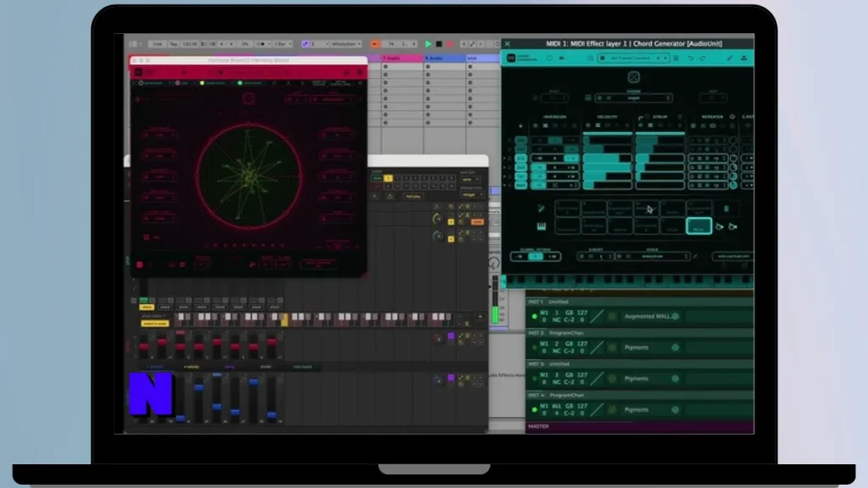Randomize chords with the Chord Generator dice icon

634,77
